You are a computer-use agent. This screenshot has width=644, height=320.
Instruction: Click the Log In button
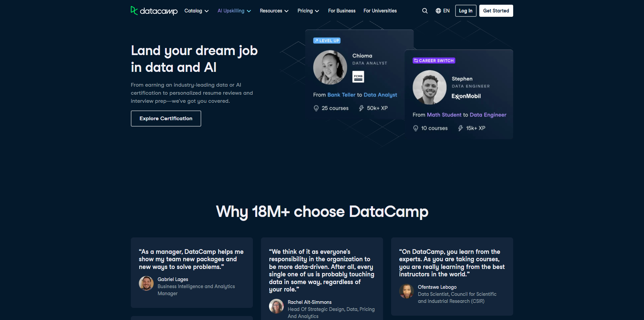click(x=466, y=10)
